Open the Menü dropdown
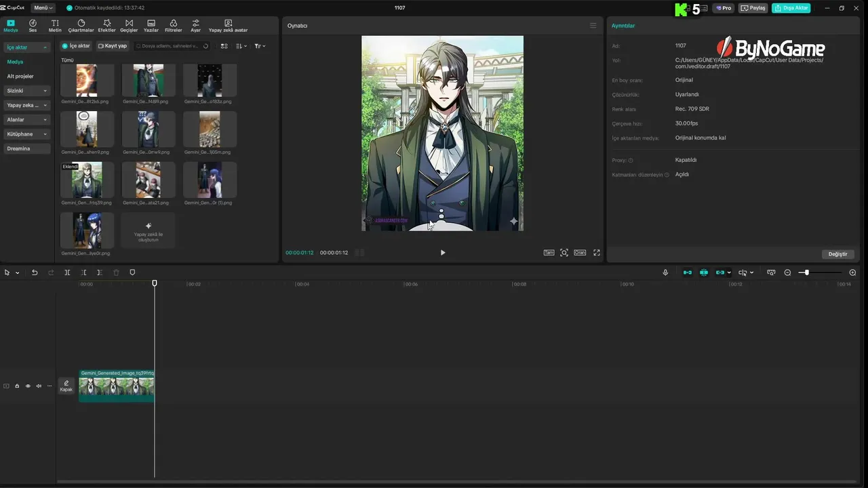 coord(43,7)
